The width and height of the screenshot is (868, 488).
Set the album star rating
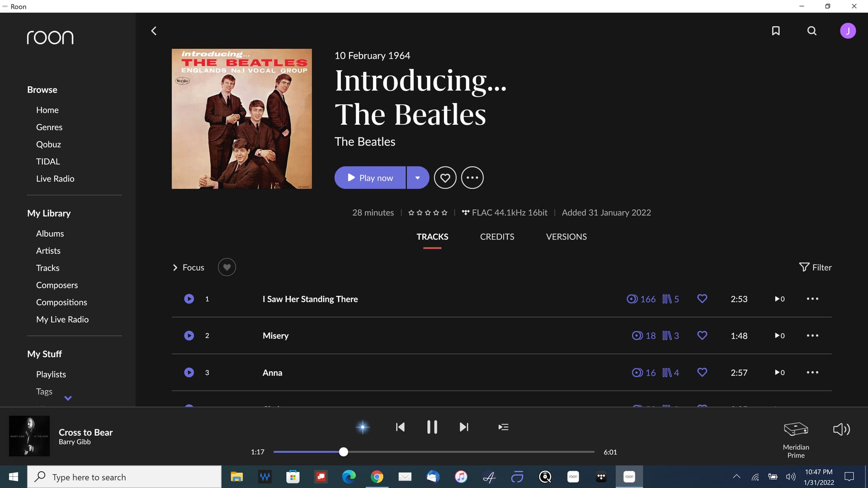pos(428,212)
